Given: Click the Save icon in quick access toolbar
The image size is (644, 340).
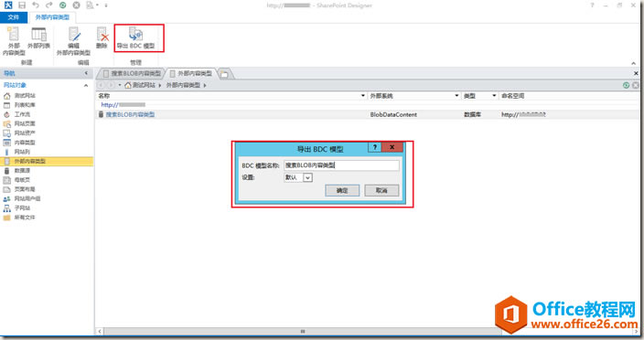Looking at the screenshot, I should pyautogui.click(x=22, y=5).
